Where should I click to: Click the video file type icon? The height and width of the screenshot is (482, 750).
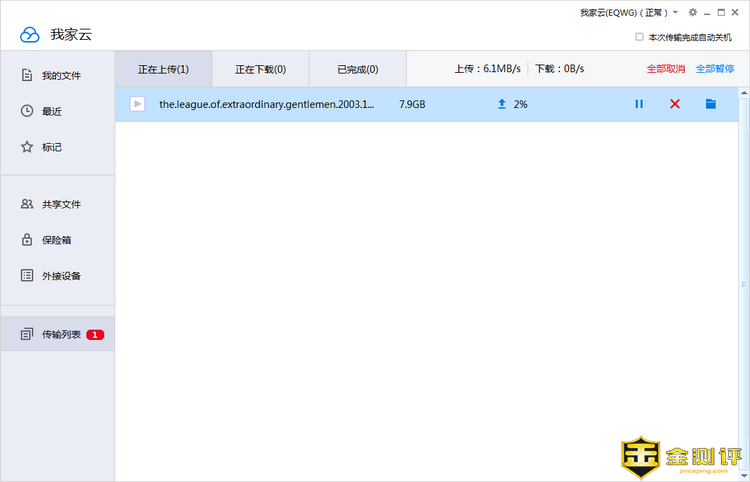click(137, 104)
